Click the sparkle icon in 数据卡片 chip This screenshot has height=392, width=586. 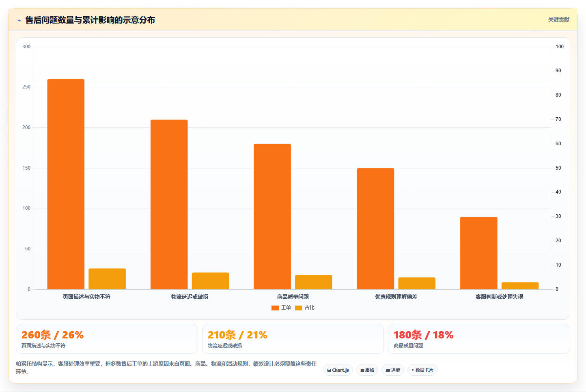click(413, 370)
